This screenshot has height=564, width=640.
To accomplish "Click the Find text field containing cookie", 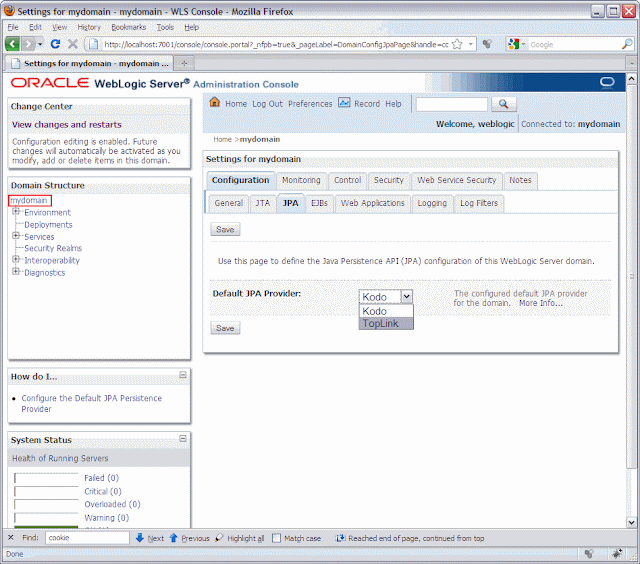I will (87, 538).
